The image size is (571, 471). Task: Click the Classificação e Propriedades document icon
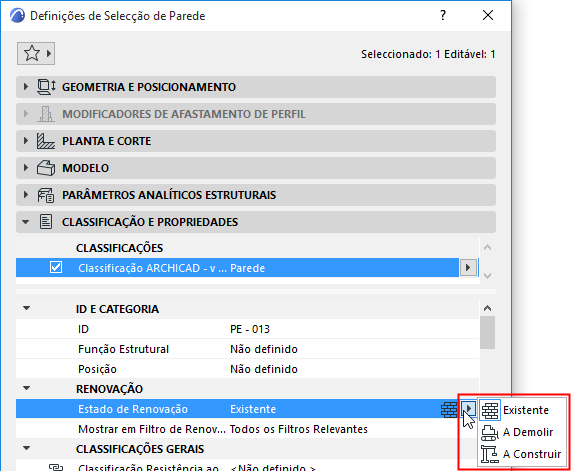[x=46, y=222]
